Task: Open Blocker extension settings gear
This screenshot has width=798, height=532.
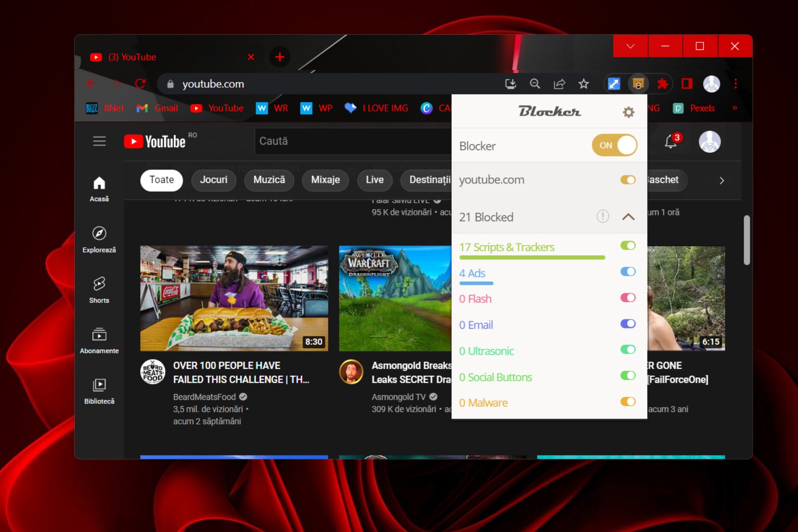Action: pyautogui.click(x=628, y=112)
